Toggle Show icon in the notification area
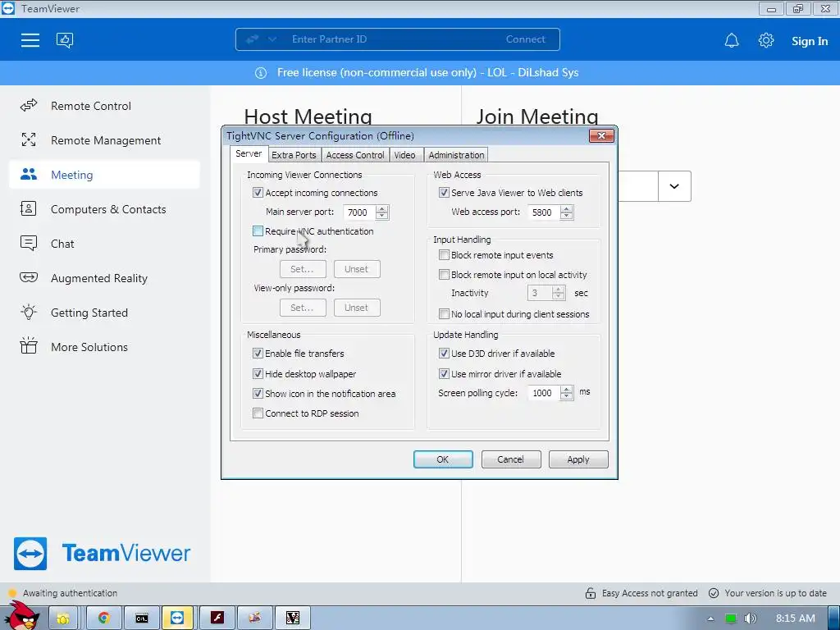 [x=258, y=393]
